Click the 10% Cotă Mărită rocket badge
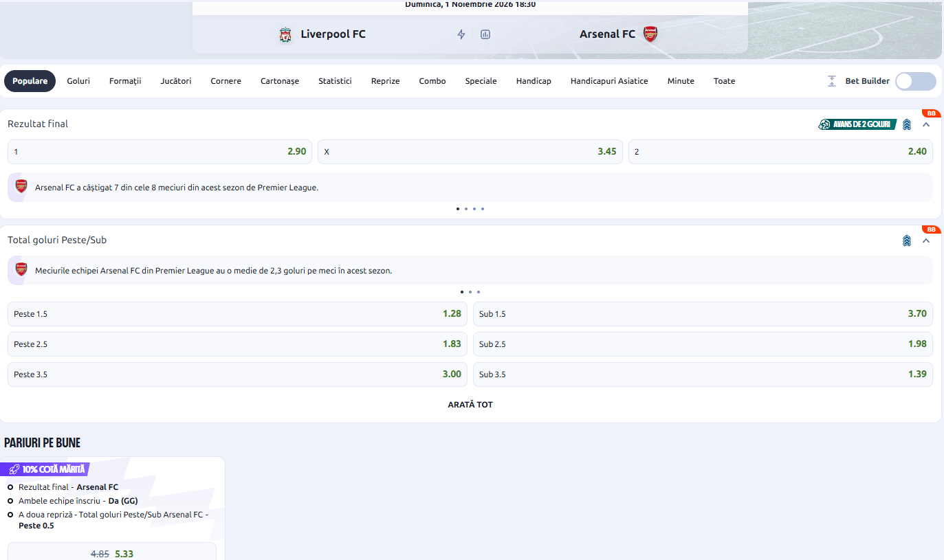Viewport: 944px width, 560px height. pyautogui.click(x=45, y=469)
